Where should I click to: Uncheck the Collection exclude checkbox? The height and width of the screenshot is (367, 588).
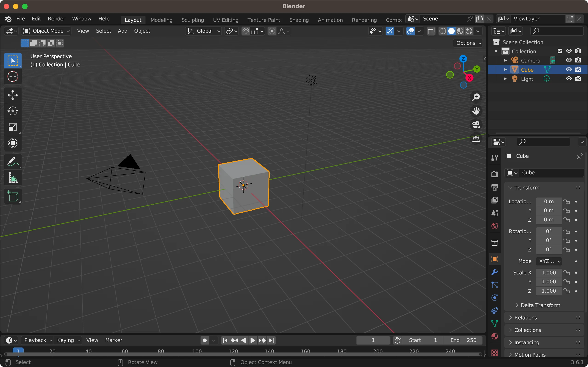[x=560, y=51]
